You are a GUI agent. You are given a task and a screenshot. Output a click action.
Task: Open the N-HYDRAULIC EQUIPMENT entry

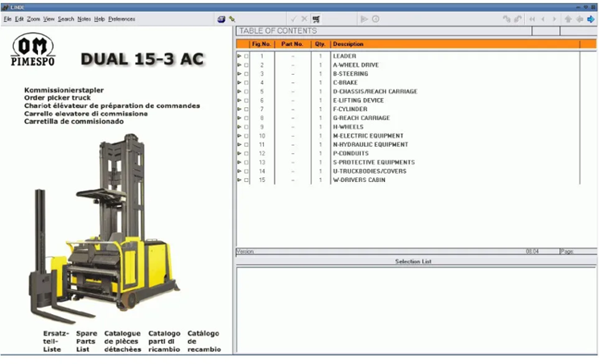[x=370, y=145]
